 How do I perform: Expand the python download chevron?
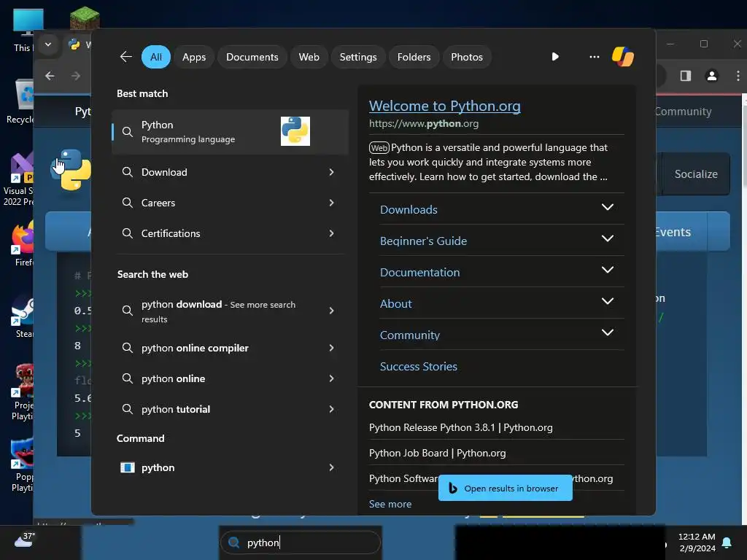332,311
